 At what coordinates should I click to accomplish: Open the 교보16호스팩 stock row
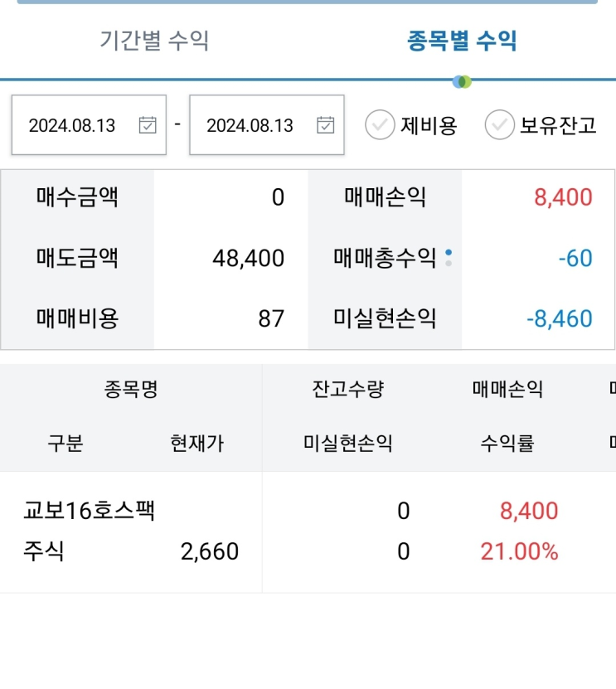pos(90,510)
